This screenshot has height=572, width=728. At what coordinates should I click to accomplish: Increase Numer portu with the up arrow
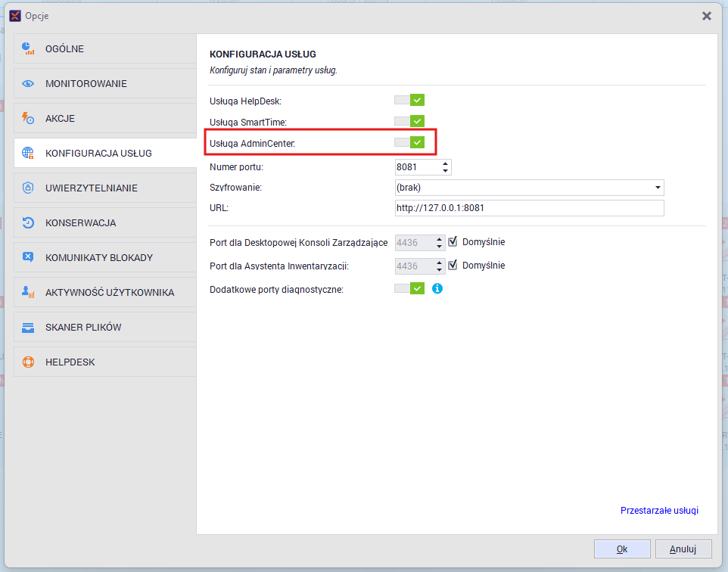click(x=445, y=163)
